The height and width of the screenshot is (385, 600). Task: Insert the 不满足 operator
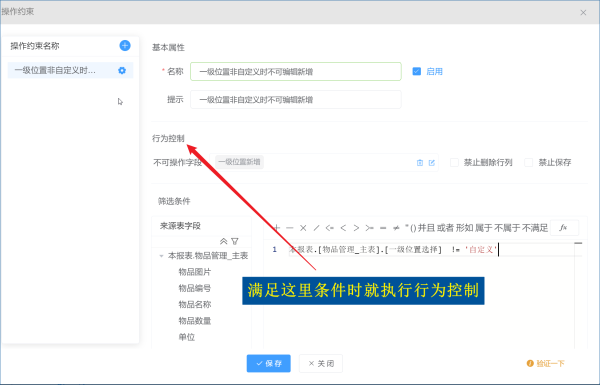pyautogui.click(x=535, y=228)
